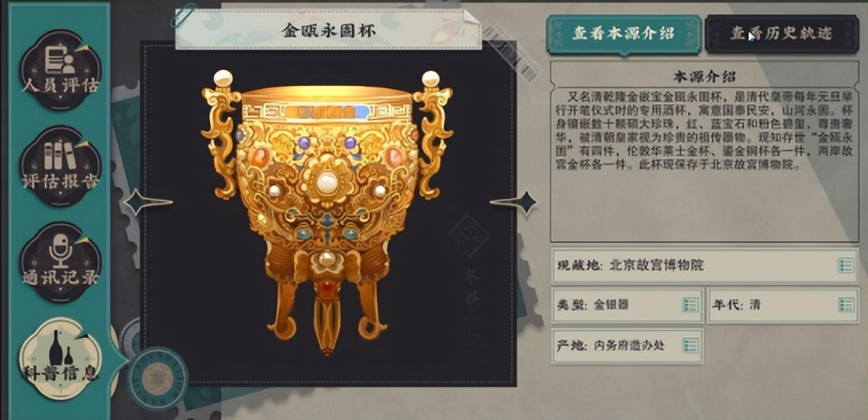Select the 科普信息 science info icon
The image size is (868, 420).
click(x=60, y=359)
